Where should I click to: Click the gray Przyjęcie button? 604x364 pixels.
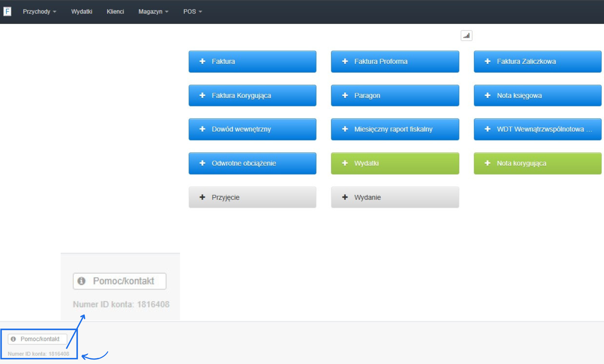[252, 197]
